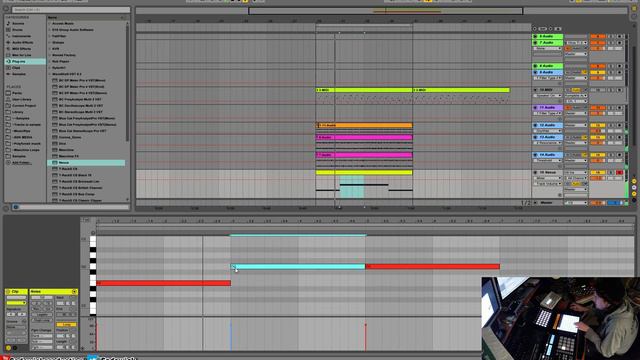Open Master output dropdown
The width and height of the screenshot is (640, 360).
click(x=576, y=203)
